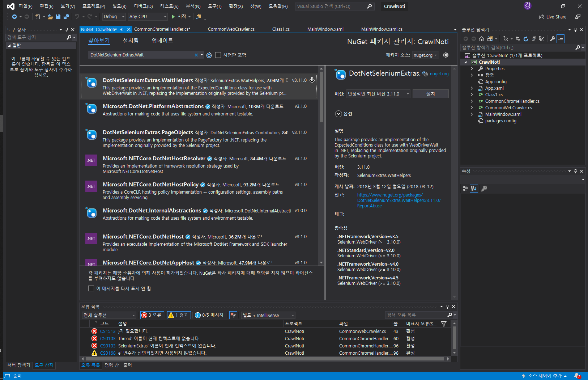Click Add to Source Control in status bar

545,376
